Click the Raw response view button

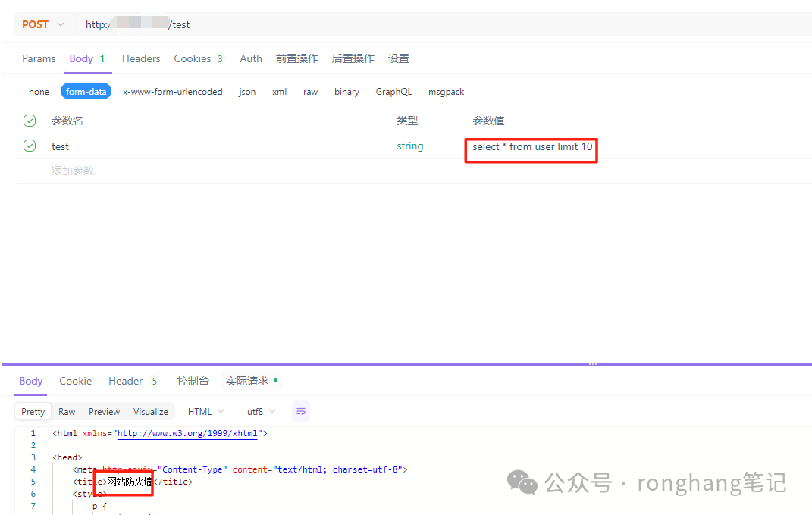pyautogui.click(x=67, y=411)
